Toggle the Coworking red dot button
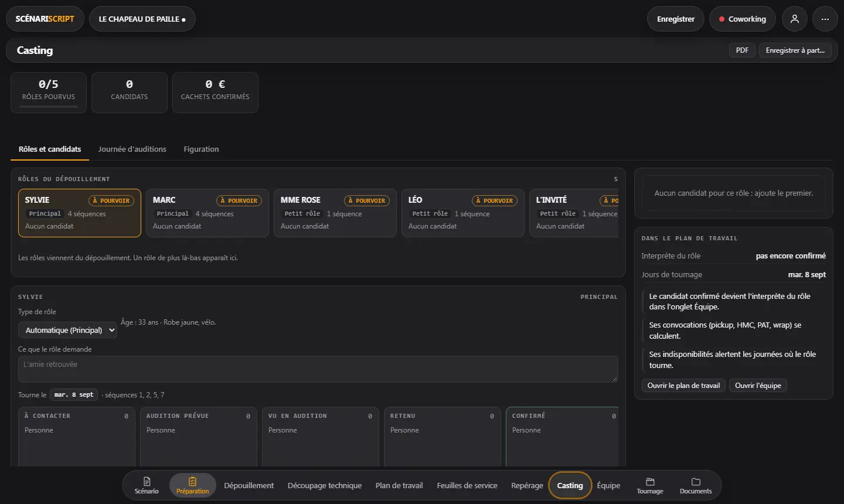The height and width of the screenshot is (504, 844). [x=742, y=19]
